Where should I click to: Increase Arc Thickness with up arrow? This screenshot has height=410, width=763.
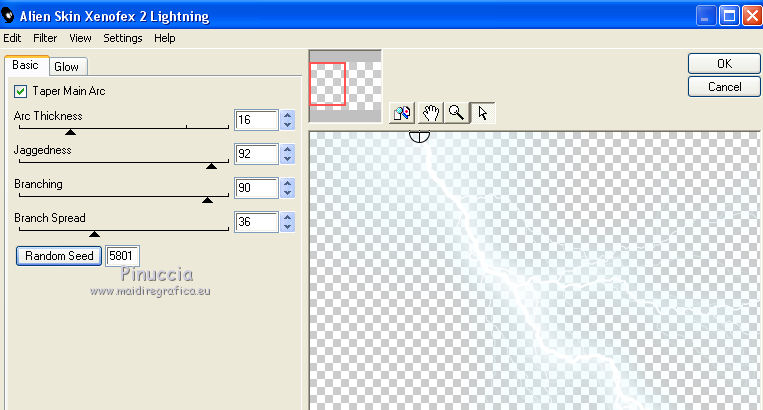pyautogui.click(x=288, y=115)
